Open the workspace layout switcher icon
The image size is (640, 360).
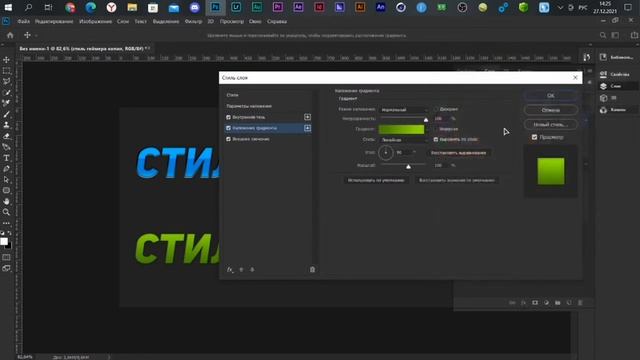(615, 36)
